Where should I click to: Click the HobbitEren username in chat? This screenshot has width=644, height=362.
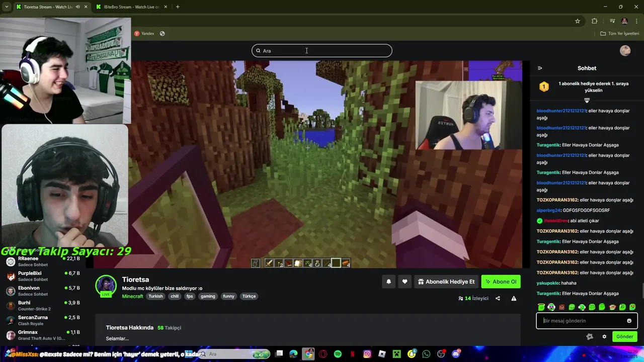click(555, 221)
